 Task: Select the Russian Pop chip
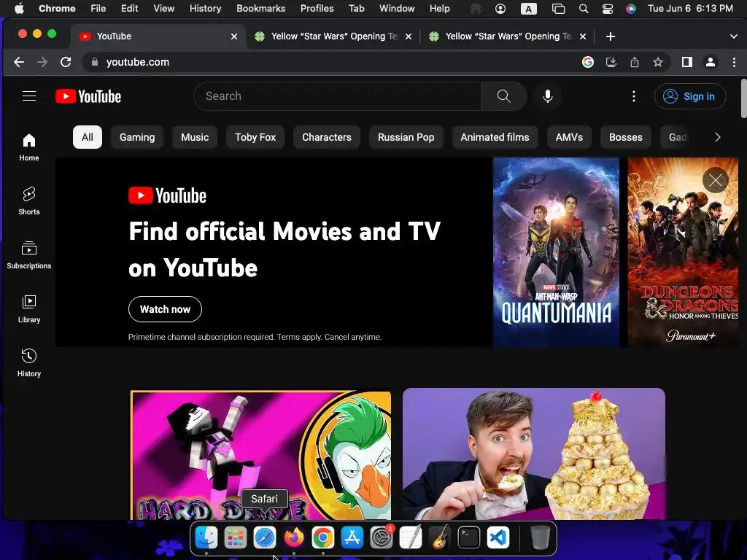click(x=406, y=137)
